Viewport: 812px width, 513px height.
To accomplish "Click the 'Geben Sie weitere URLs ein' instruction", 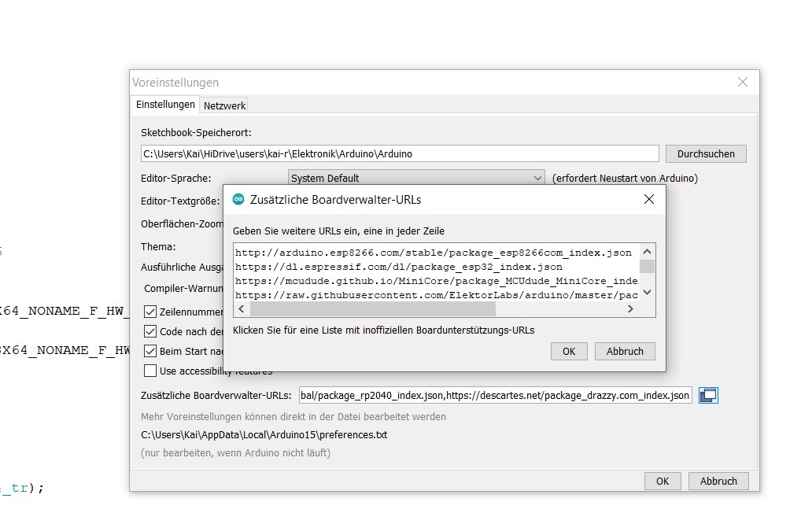I will (x=338, y=231).
